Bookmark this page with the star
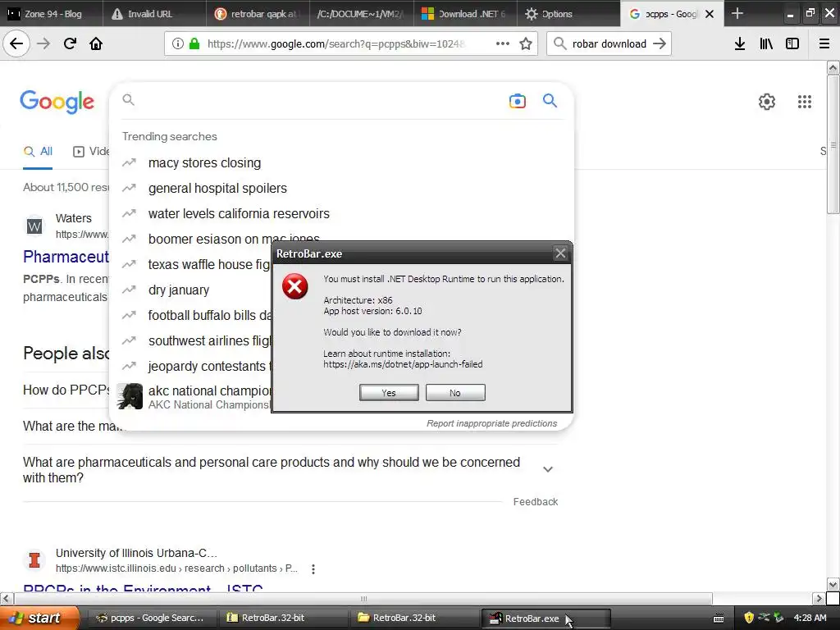The width and height of the screenshot is (840, 630). [x=526, y=44]
